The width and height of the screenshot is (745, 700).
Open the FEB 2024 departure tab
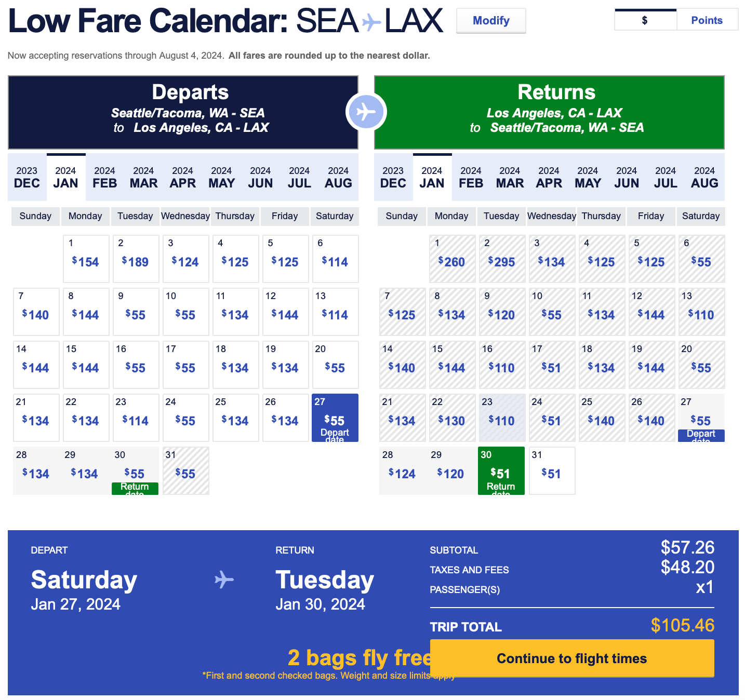point(105,178)
